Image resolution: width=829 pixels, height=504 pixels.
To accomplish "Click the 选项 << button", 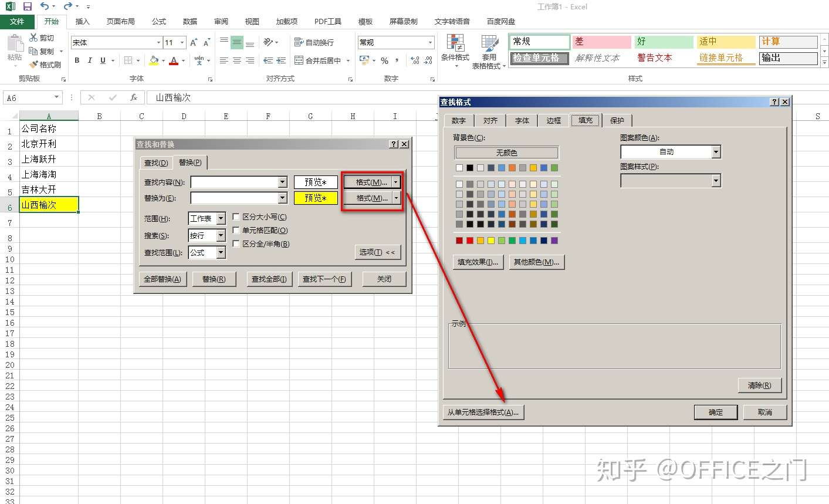I will point(377,252).
